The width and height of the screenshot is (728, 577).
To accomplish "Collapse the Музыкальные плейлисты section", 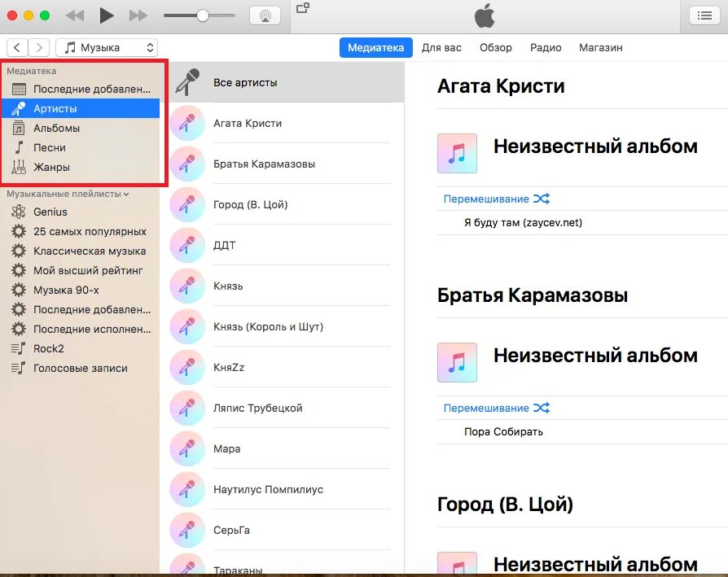I will [x=126, y=195].
